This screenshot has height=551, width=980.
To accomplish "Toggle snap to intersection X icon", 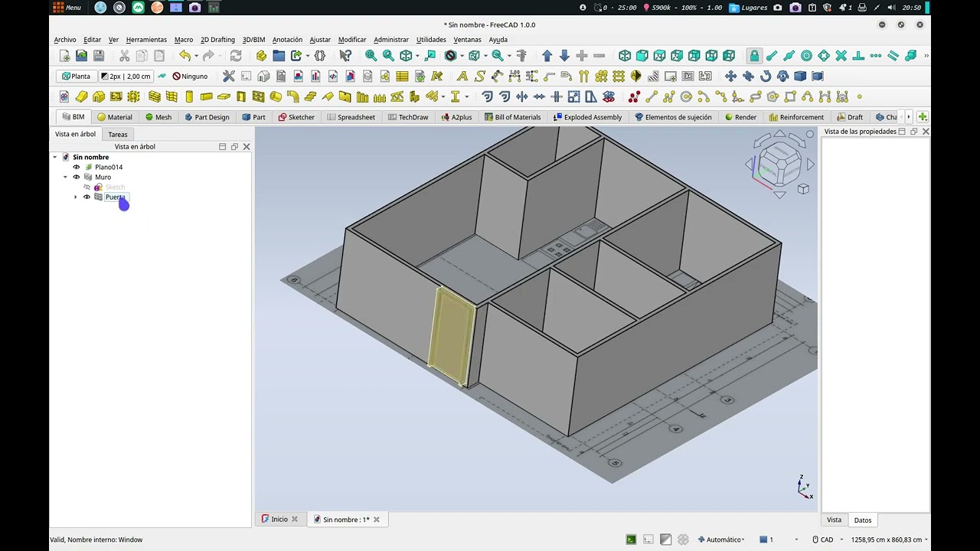I will click(841, 56).
